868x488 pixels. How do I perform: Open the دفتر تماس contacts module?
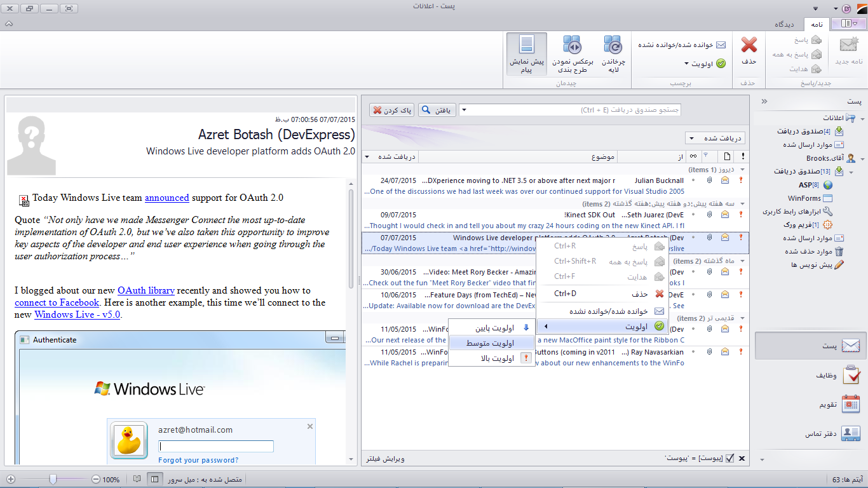(x=811, y=433)
